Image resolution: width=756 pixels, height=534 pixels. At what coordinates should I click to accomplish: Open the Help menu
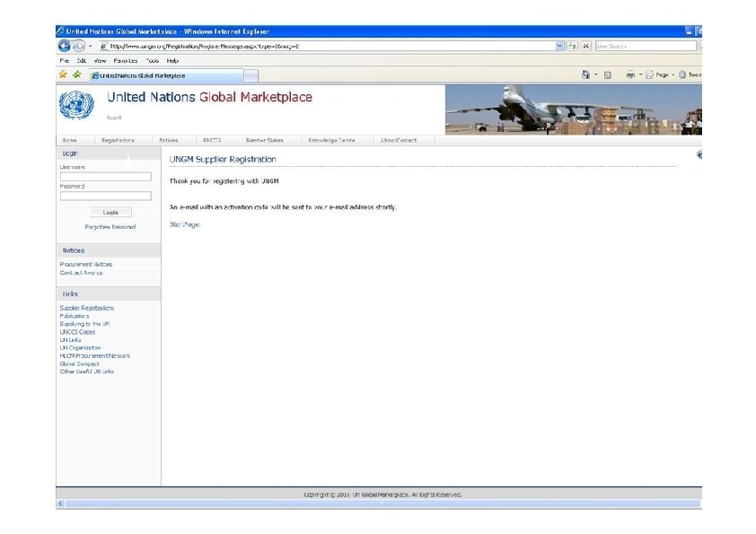click(172, 61)
